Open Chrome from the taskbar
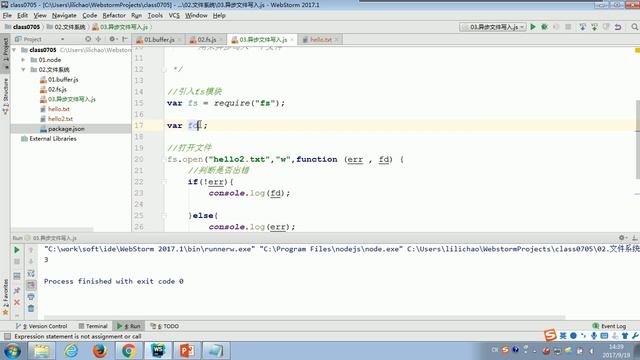640x360 pixels. (x=129, y=351)
